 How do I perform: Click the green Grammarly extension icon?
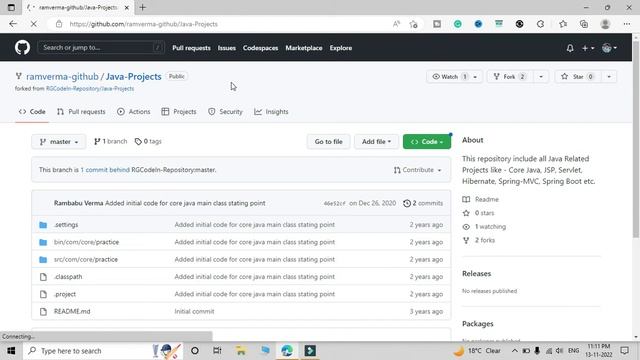coord(458,24)
